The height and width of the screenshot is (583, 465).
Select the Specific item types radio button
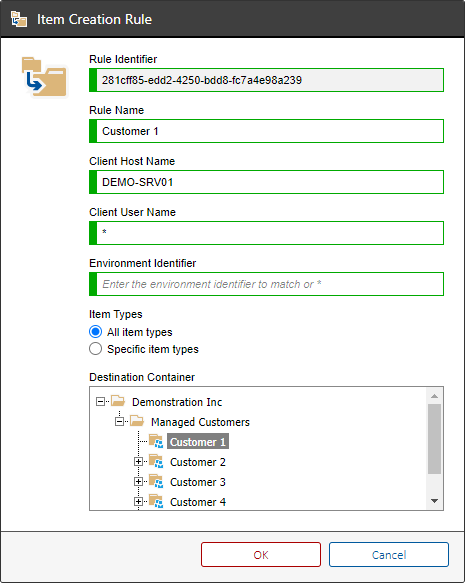point(96,349)
